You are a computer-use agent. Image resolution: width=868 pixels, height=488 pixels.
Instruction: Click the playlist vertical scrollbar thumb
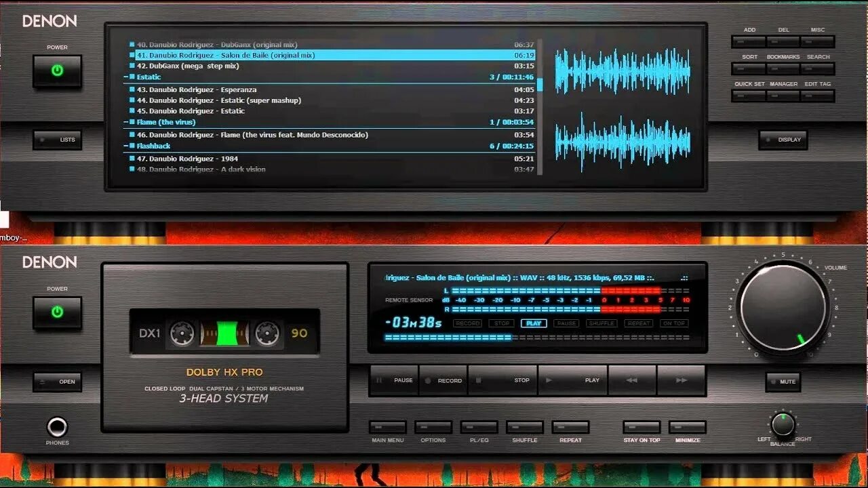coord(540,84)
